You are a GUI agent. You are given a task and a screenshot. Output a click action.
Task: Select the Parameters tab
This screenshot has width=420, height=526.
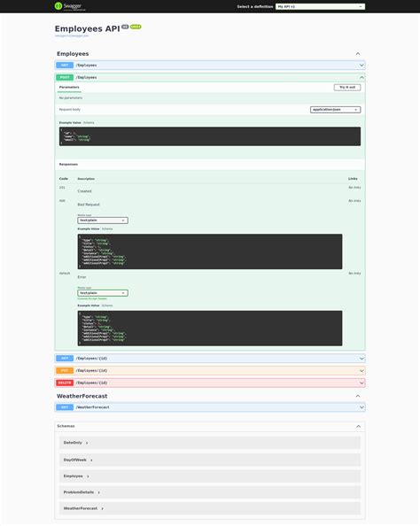pos(69,87)
